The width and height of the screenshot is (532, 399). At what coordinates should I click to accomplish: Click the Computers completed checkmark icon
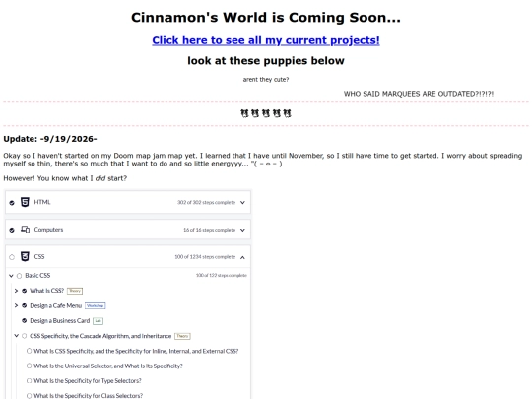[12, 230]
